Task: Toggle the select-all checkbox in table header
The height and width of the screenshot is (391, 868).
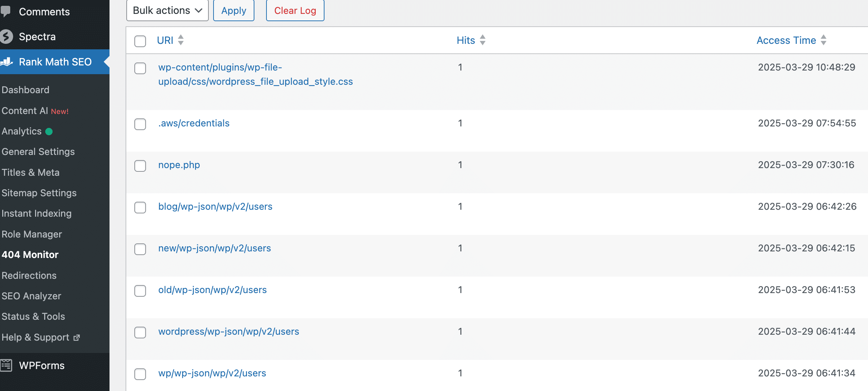Action: [140, 41]
